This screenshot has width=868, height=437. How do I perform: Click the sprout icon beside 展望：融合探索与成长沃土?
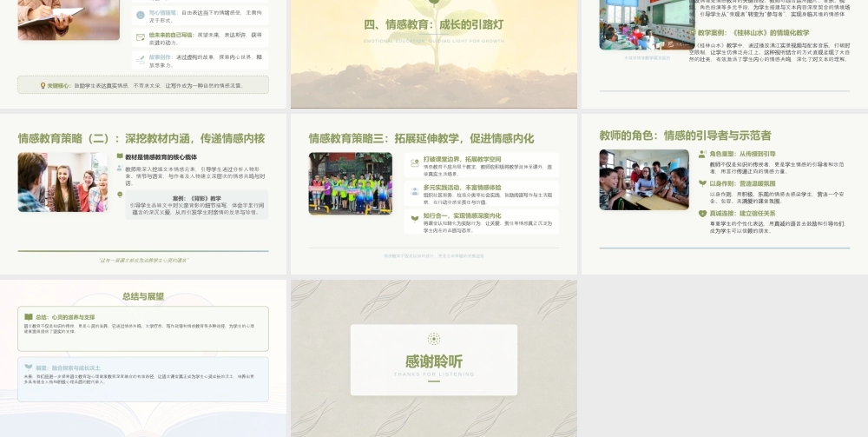[x=29, y=367]
